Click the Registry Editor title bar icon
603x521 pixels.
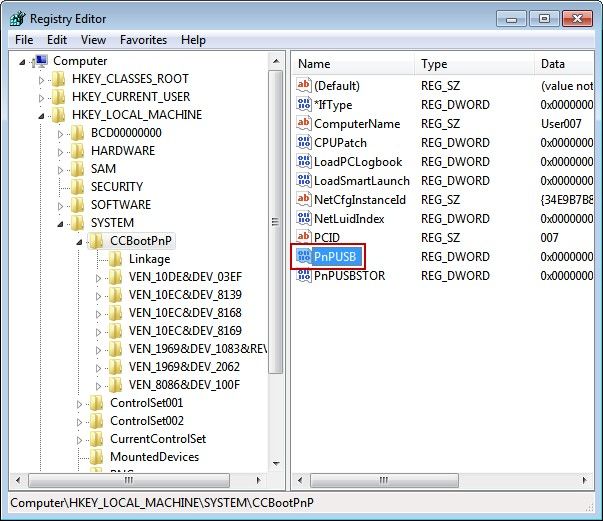(x=18, y=18)
